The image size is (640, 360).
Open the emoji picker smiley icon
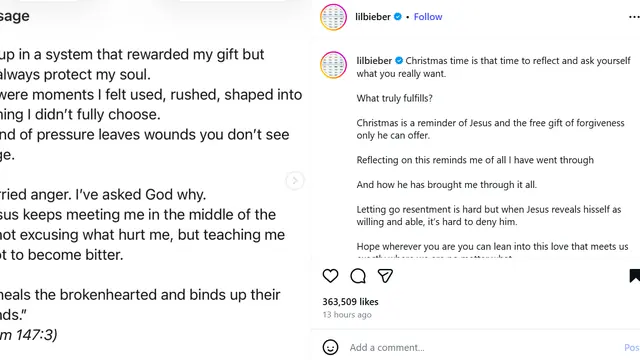click(330, 347)
